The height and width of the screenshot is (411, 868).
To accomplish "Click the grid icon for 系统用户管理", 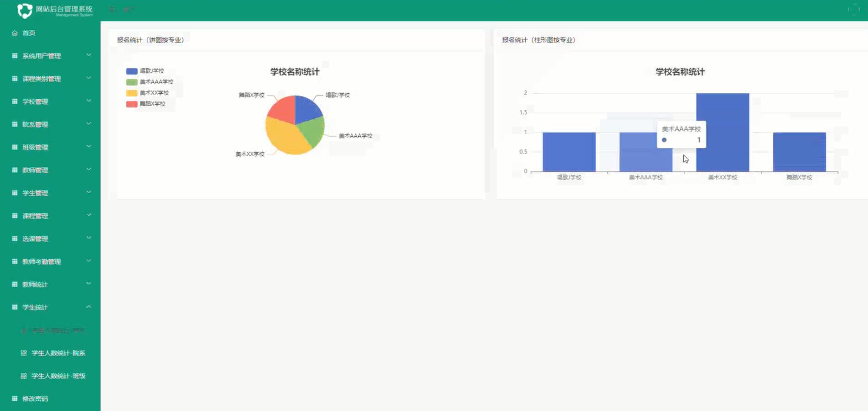I will pyautogui.click(x=15, y=56).
